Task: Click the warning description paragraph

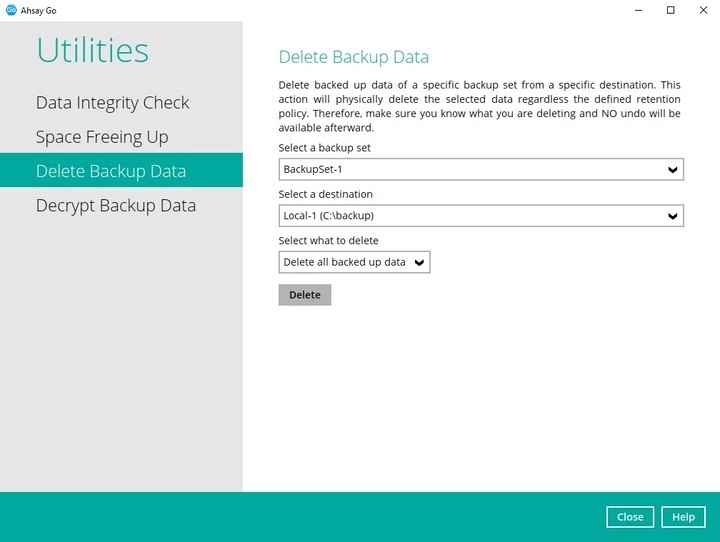Action: [x=479, y=106]
